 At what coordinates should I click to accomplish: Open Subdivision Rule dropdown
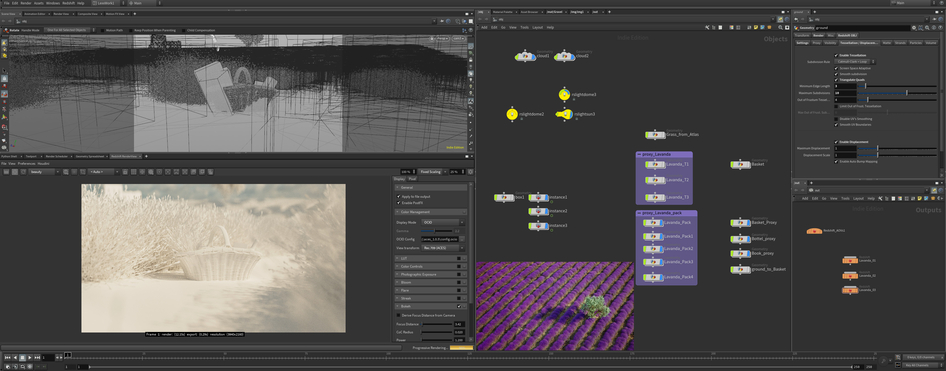[855, 62]
